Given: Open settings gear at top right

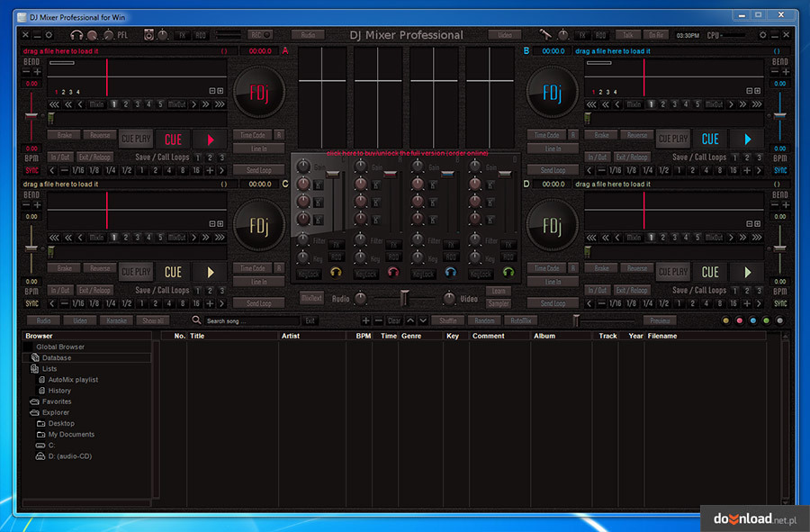Looking at the screenshot, I should coord(762,34).
